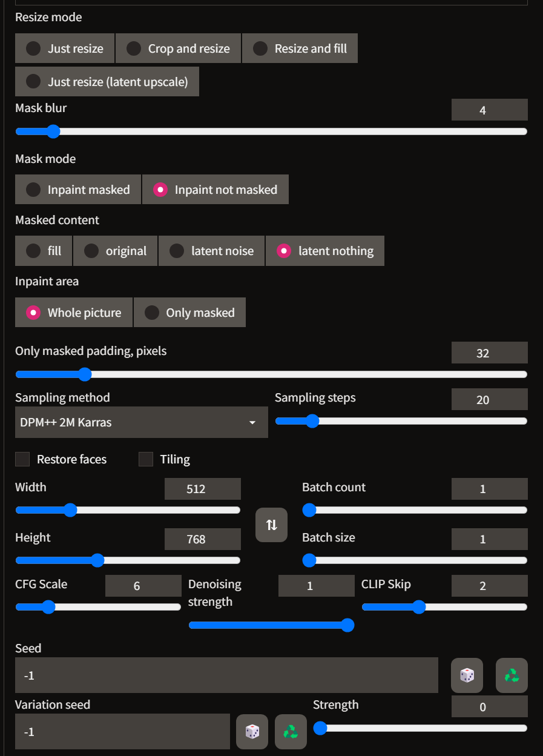Image resolution: width=543 pixels, height=756 pixels.
Task: Choose fill for masked content
Action: pos(43,251)
